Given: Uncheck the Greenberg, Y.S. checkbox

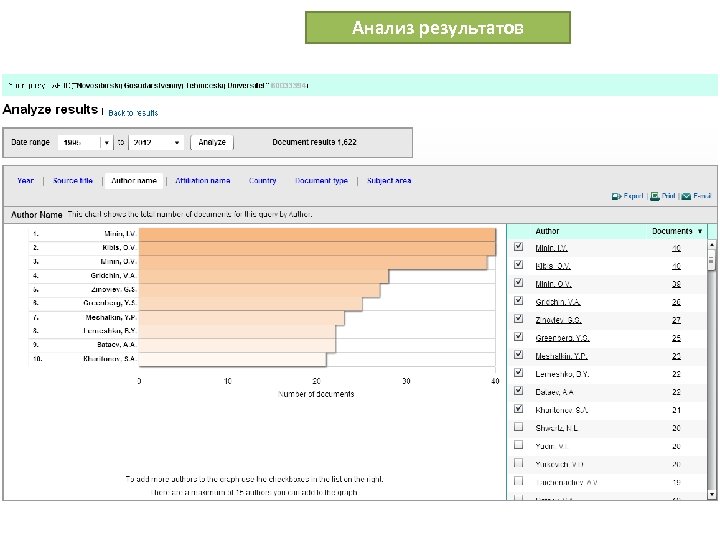Looking at the screenshot, I should pos(518,337).
